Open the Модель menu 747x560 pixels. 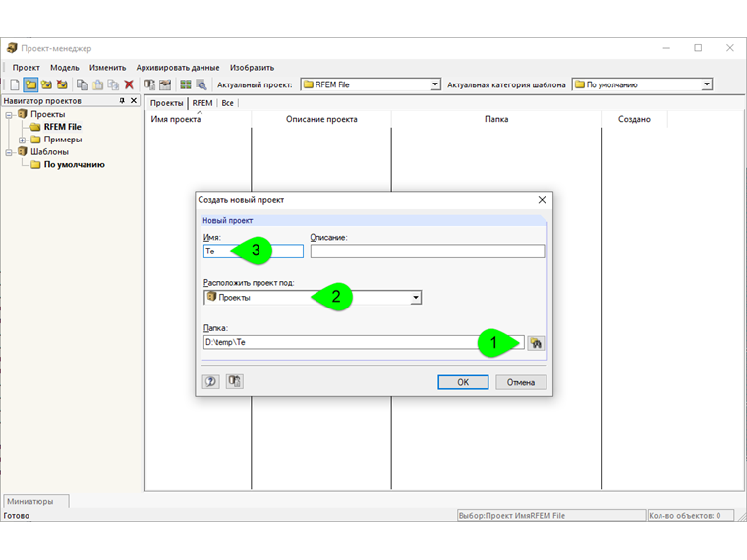point(65,68)
